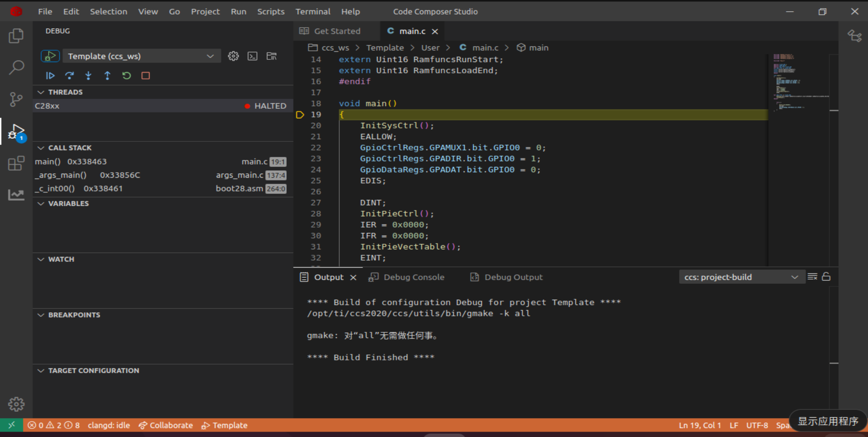Image resolution: width=868 pixels, height=437 pixels.
Task: Stop the debug session
Action: pyautogui.click(x=146, y=76)
